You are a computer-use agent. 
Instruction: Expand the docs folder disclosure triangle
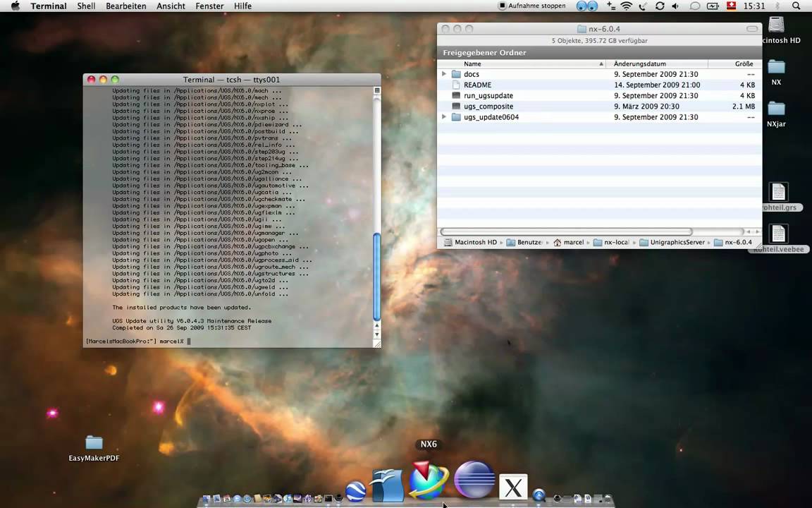444,74
